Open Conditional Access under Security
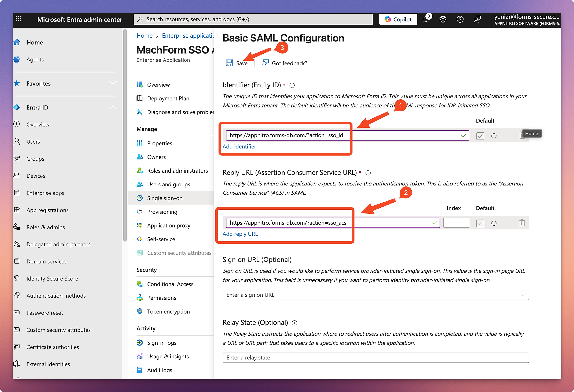 170,284
